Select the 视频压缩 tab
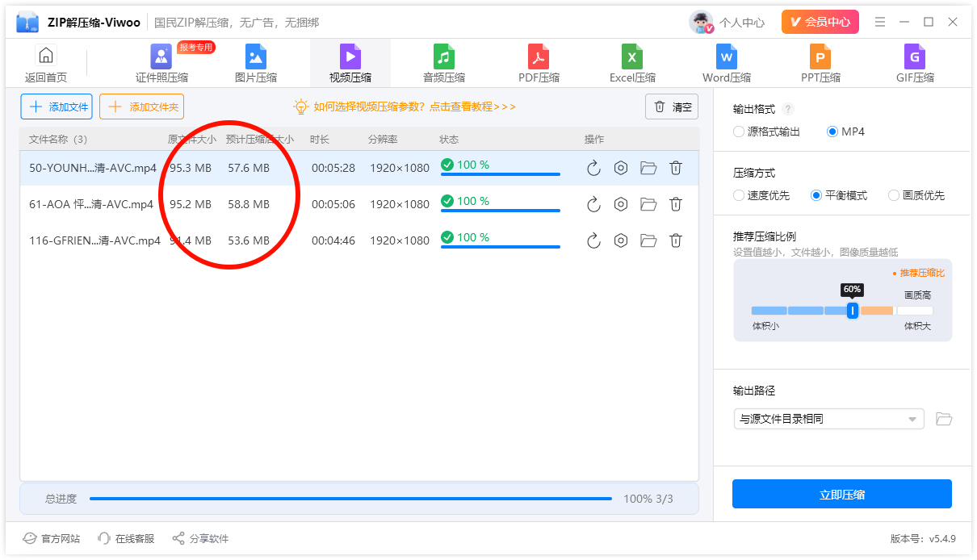The height and width of the screenshot is (560, 977). (x=350, y=64)
